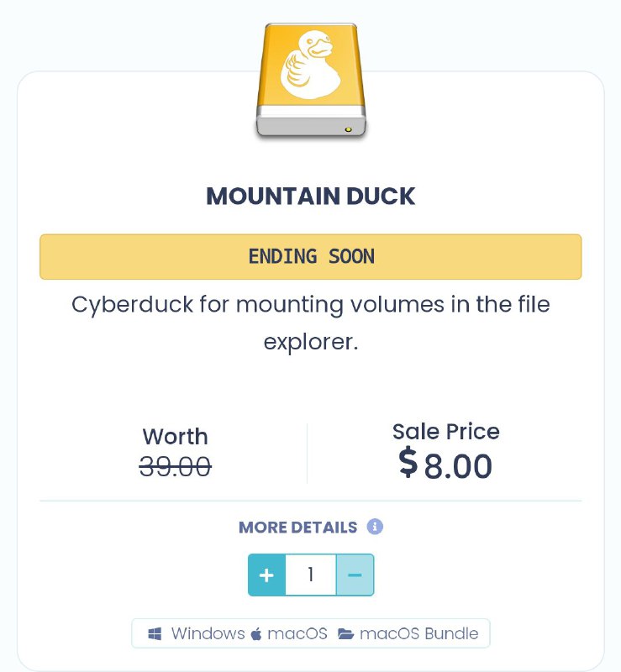This screenshot has width=621, height=672.
Task: Click the quantity input field
Action: tap(311, 575)
